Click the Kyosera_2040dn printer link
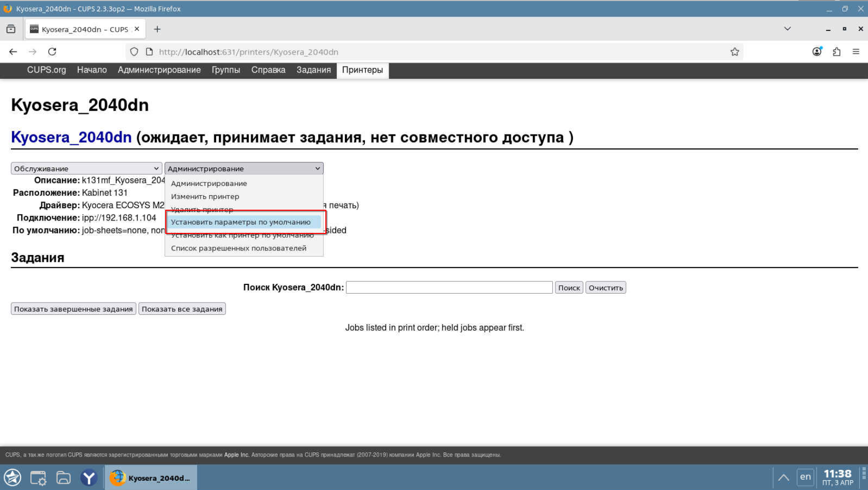Viewport: 868px width, 490px height. (x=71, y=138)
